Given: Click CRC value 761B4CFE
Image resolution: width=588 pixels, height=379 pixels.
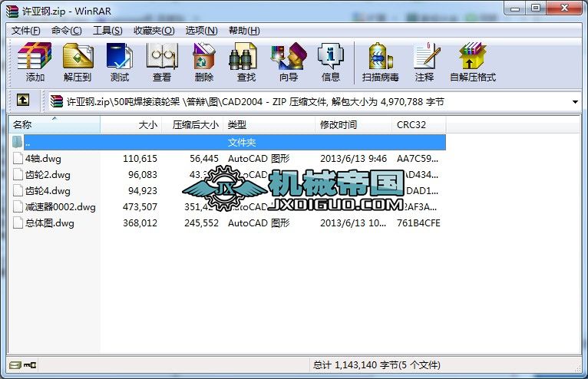Looking at the screenshot, I should click(x=418, y=223).
